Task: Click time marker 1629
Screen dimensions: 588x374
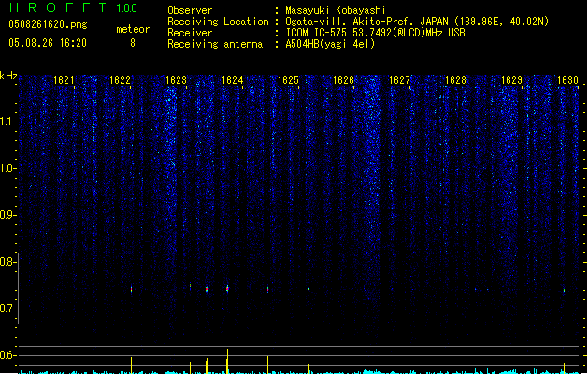Action: 511,79
